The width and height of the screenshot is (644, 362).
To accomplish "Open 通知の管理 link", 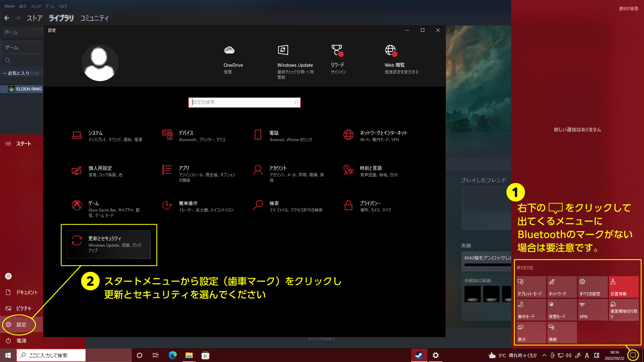I will point(628,9).
